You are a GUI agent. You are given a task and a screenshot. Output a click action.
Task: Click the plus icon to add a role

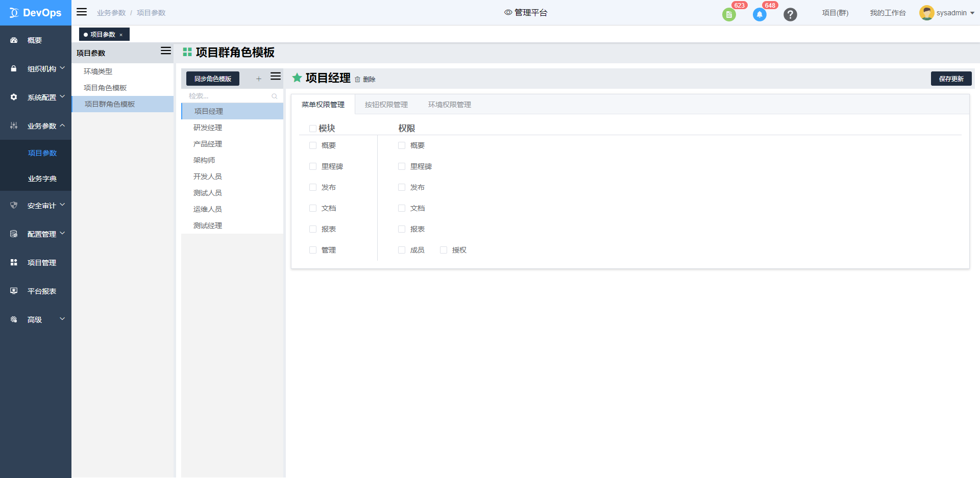click(259, 79)
